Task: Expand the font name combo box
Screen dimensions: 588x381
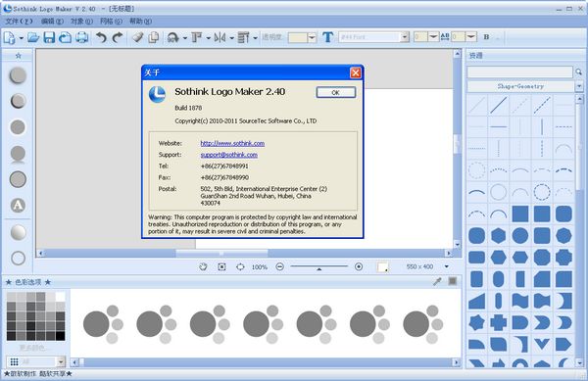Action: click(405, 37)
